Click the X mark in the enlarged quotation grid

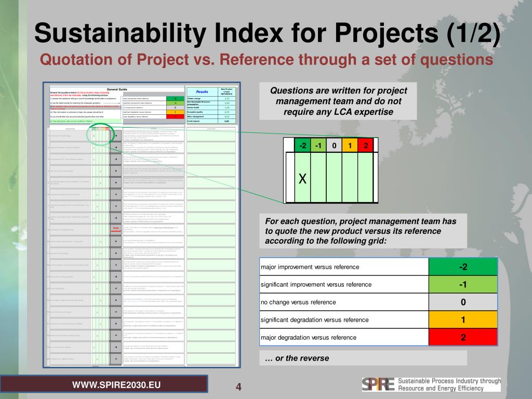click(x=302, y=179)
